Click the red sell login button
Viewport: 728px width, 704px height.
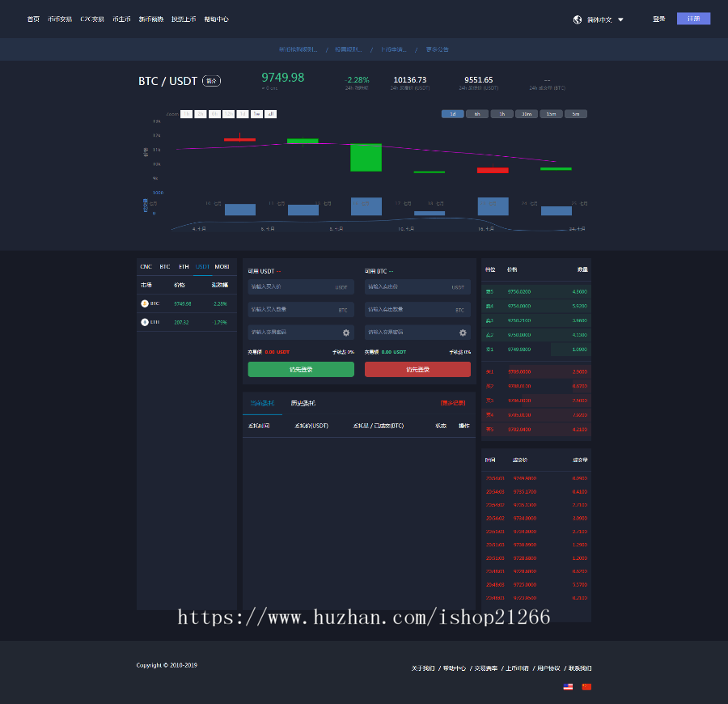coord(417,370)
